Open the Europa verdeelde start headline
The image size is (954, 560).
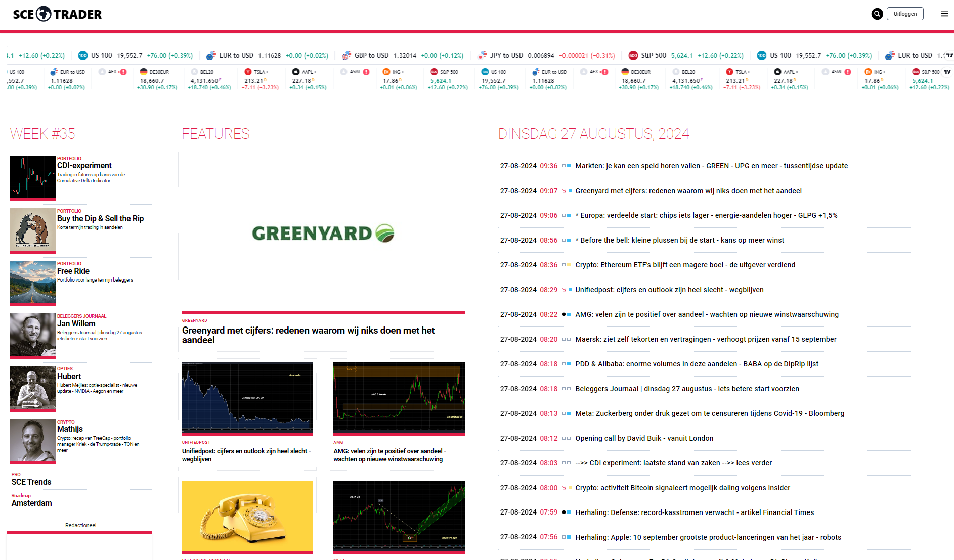click(706, 215)
